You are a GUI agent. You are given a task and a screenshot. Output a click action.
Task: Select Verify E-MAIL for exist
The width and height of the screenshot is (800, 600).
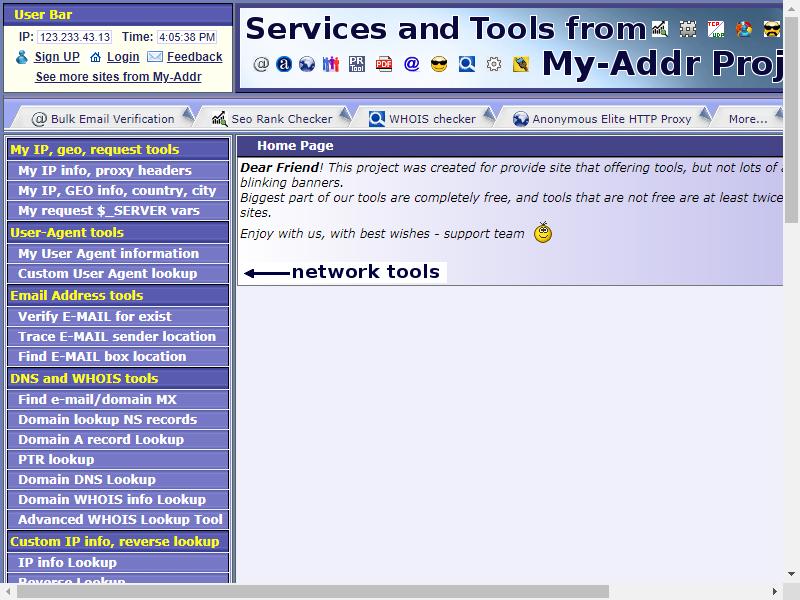[118, 316]
